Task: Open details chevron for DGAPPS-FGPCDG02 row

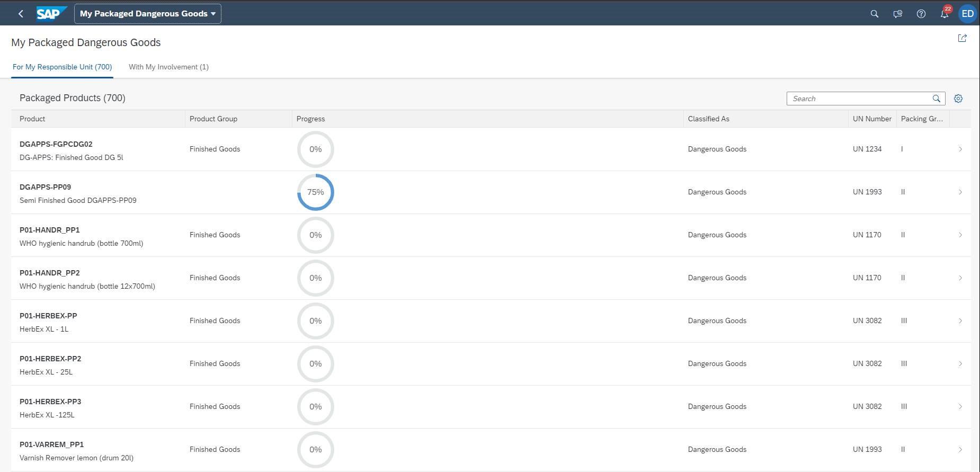Action: [960, 149]
